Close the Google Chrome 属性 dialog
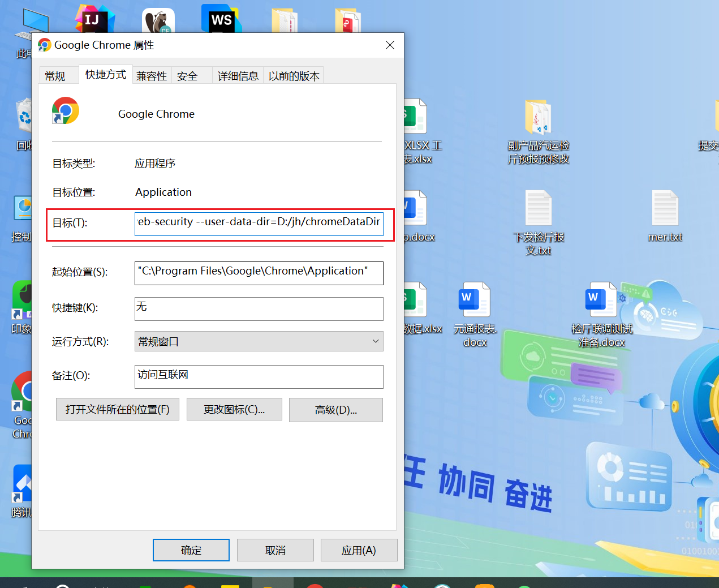The width and height of the screenshot is (719, 588). (390, 45)
